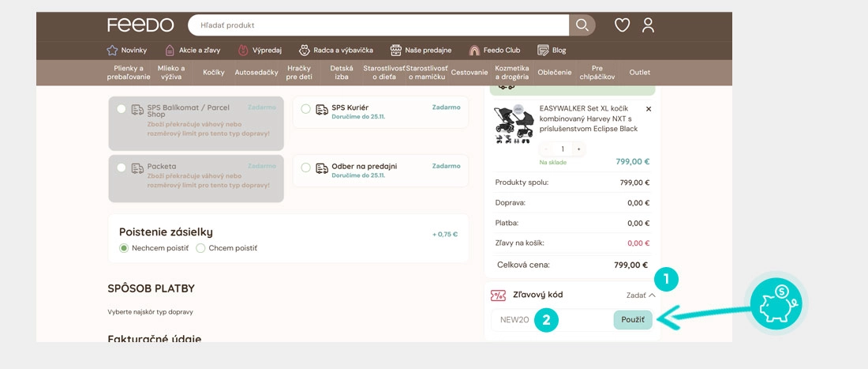Open Hračky pre deti category
Viewport: 868px width, 369px height.
click(x=299, y=73)
